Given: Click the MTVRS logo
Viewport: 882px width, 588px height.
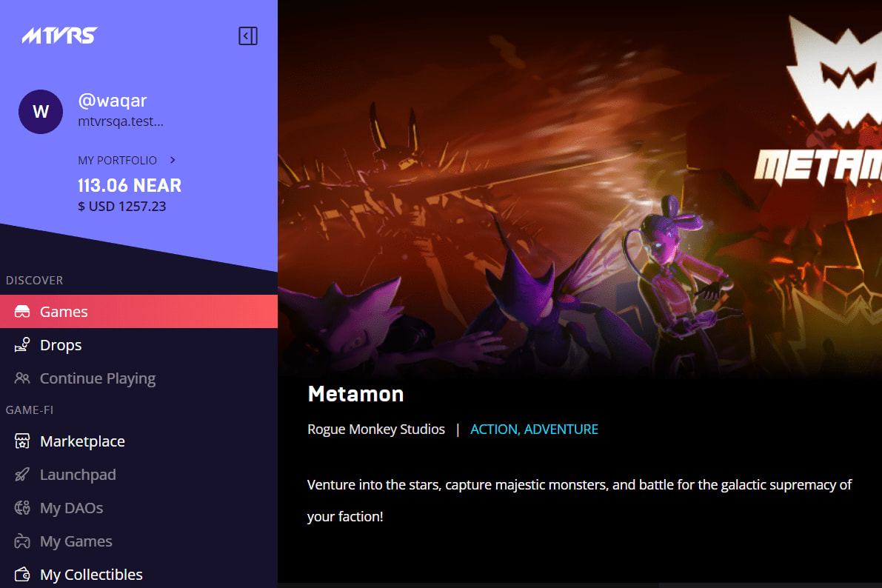Looking at the screenshot, I should coord(60,36).
